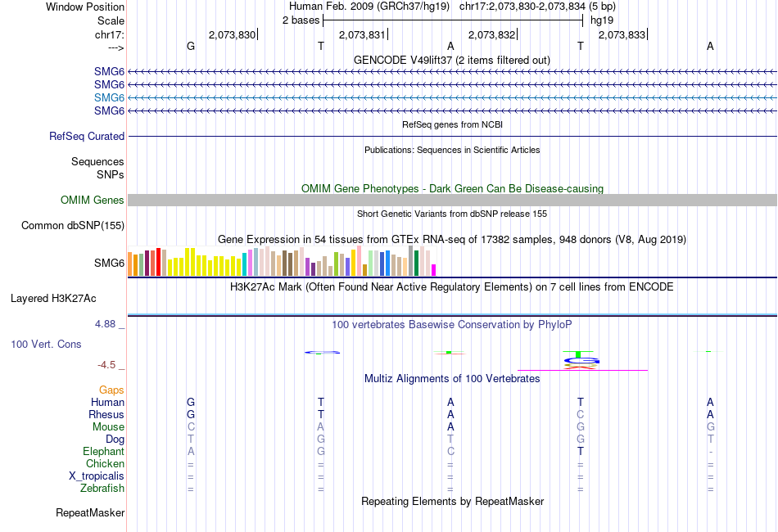This screenshot has width=778, height=532.
Task: Open the RepeatMasker track label
Action: click(90, 512)
